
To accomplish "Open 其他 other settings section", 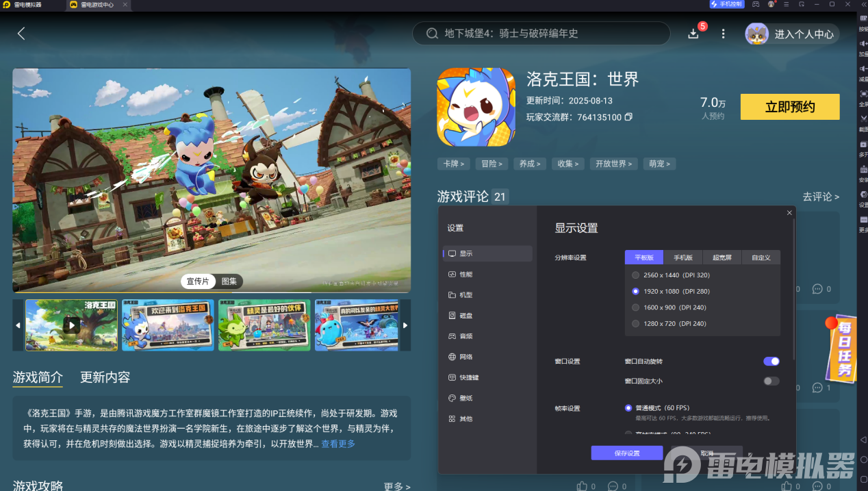I will [x=487, y=418].
